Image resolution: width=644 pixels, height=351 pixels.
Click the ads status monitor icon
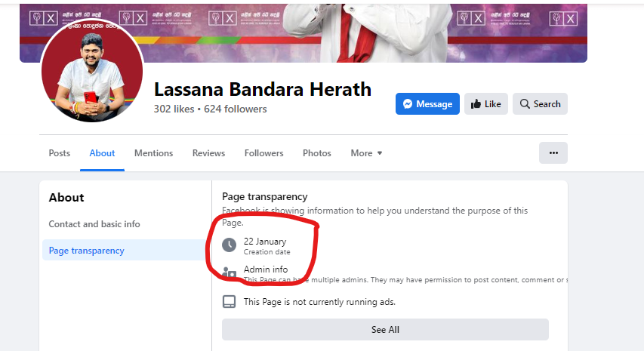[x=230, y=302]
